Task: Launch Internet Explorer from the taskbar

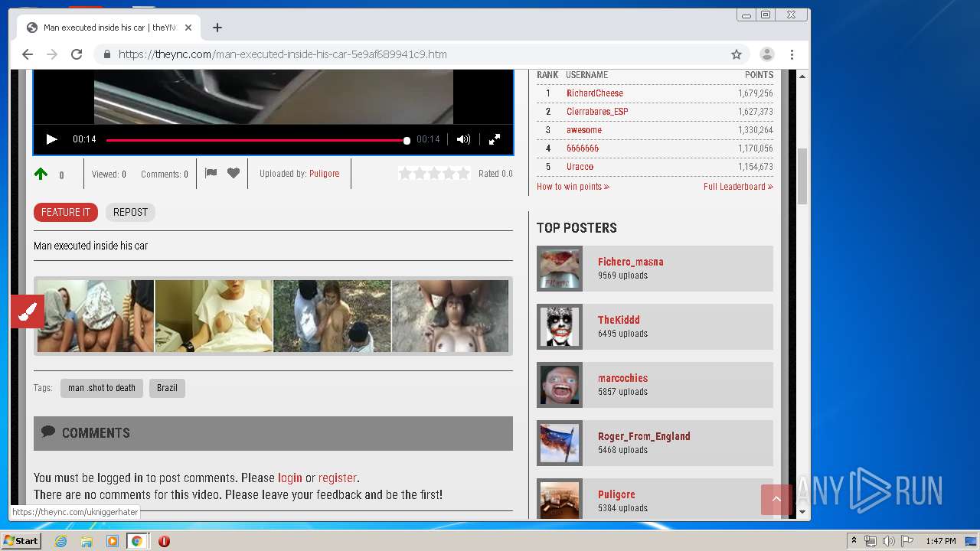Action: coord(60,541)
